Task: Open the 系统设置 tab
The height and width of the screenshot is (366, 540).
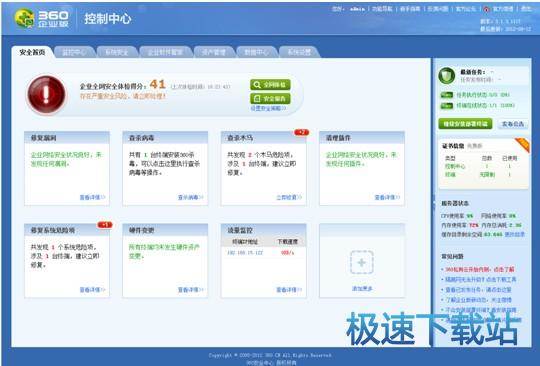Action: [299, 52]
